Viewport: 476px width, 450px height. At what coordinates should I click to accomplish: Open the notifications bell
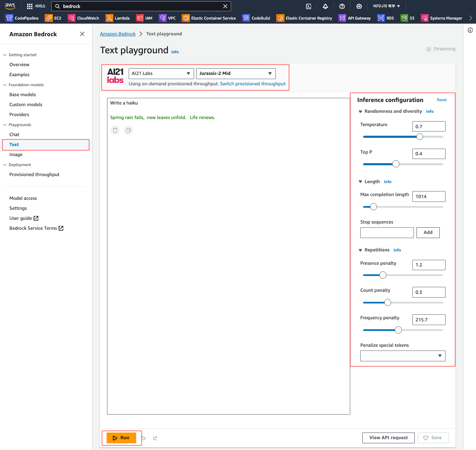(325, 6)
